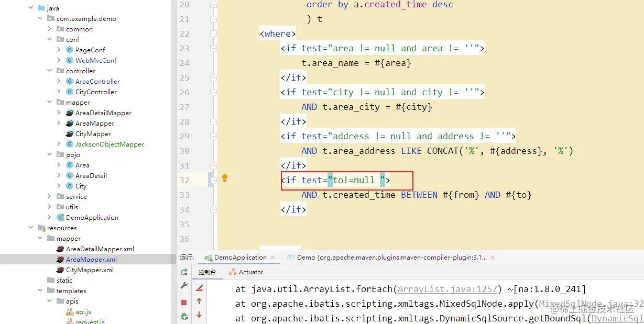Image resolution: width=644 pixels, height=324 pixels.
Task: Select the static folder
Action: (x=64, y=281)
